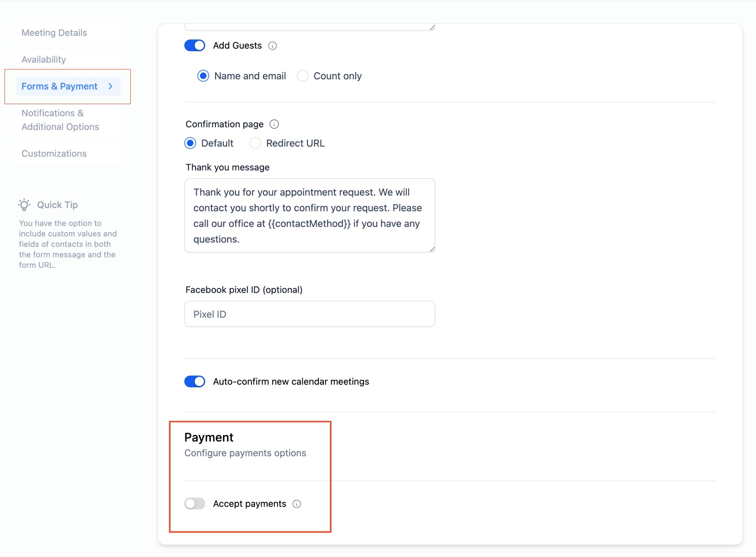This screenshot has width=756, height=557.
Task: Click the Confirmation page info icon
Action: [274, 124]
